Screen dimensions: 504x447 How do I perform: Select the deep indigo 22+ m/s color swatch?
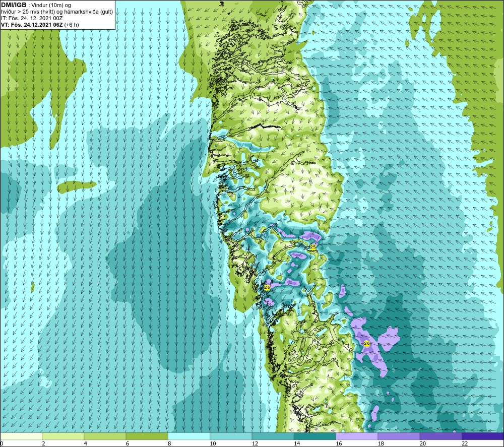482,436
